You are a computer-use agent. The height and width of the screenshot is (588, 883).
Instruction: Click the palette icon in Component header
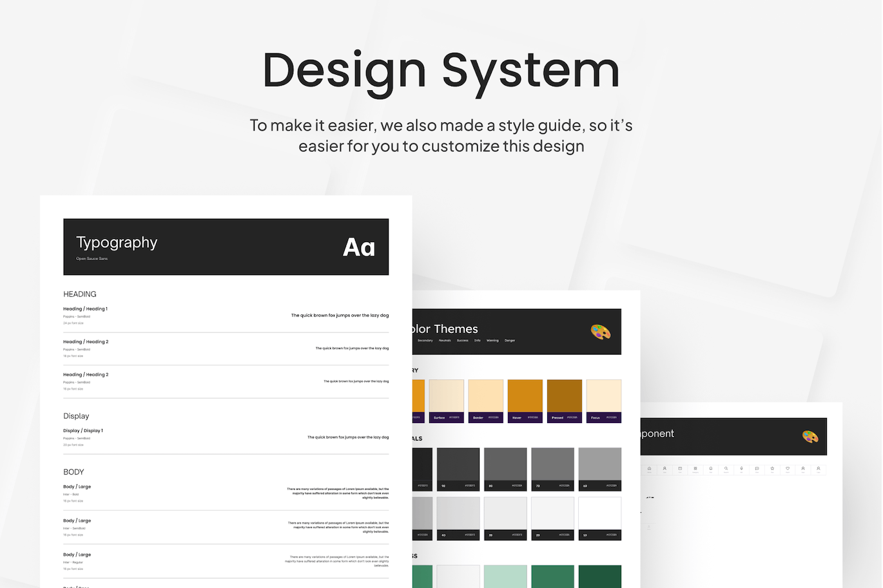[x=810, y=437]
